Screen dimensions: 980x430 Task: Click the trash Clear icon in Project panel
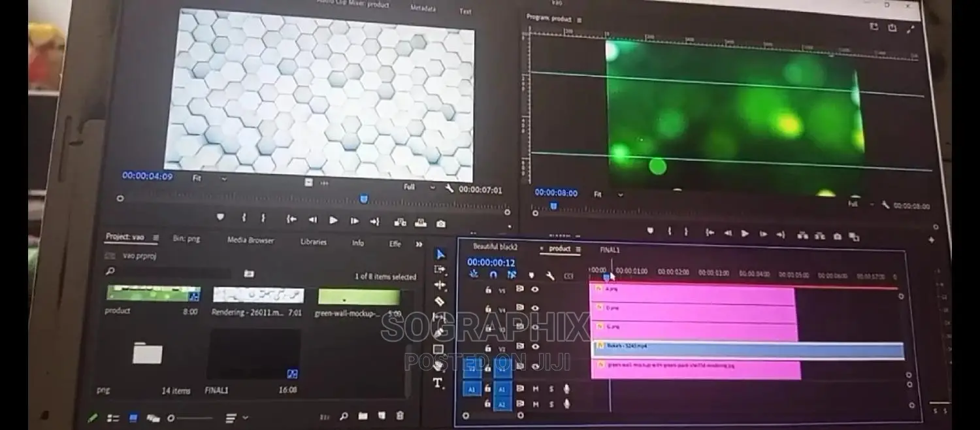(x=400, y=415)
